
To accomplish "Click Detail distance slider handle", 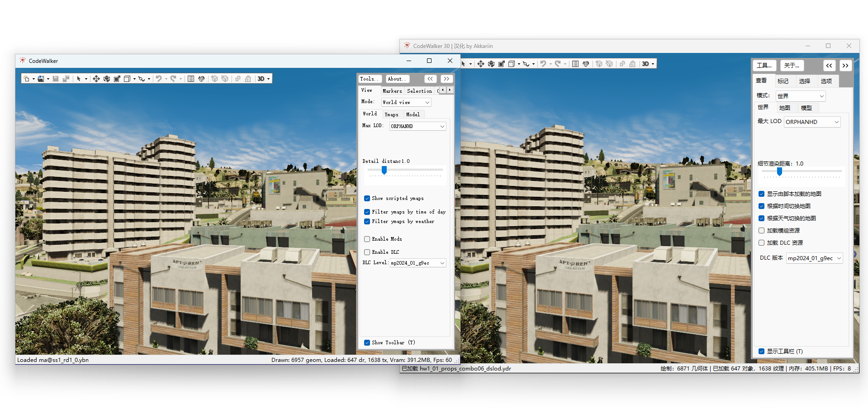I will tap(384, 170).
